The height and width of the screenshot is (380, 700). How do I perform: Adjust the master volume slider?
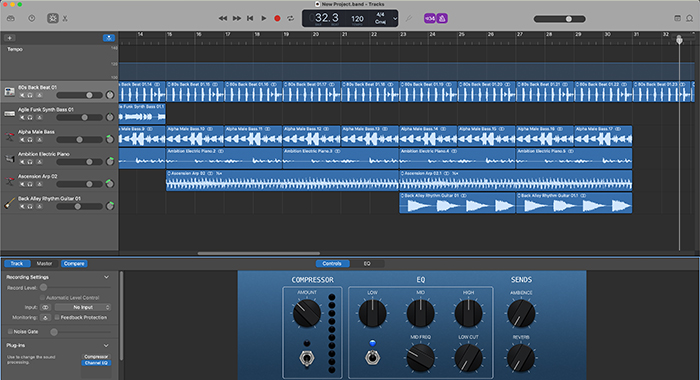559,19
